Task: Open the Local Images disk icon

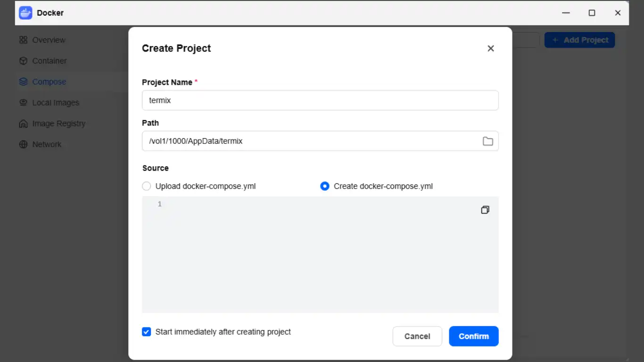Action: [x=23, y=103]
